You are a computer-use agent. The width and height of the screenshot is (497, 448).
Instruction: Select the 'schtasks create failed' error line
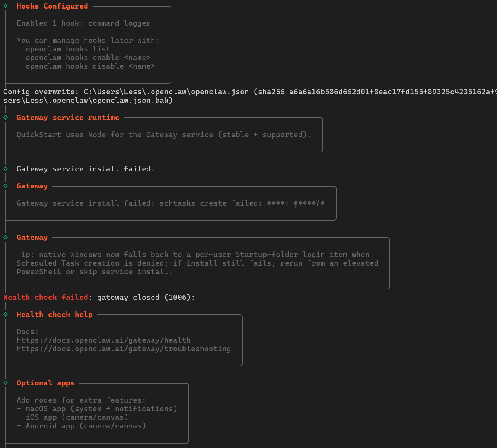pyautogui.click(x=171, y=203)
